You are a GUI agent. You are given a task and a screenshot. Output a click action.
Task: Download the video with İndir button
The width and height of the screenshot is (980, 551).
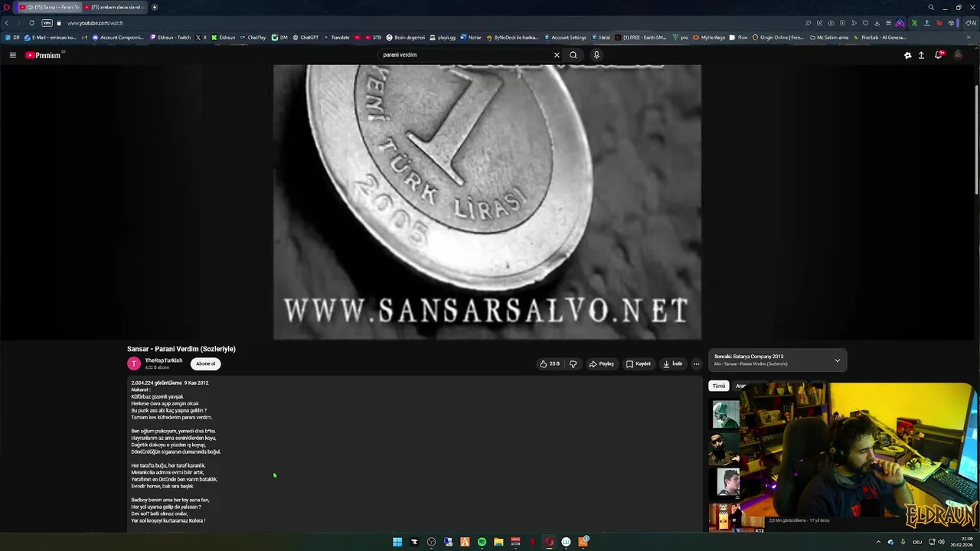(x=673, y=364)
